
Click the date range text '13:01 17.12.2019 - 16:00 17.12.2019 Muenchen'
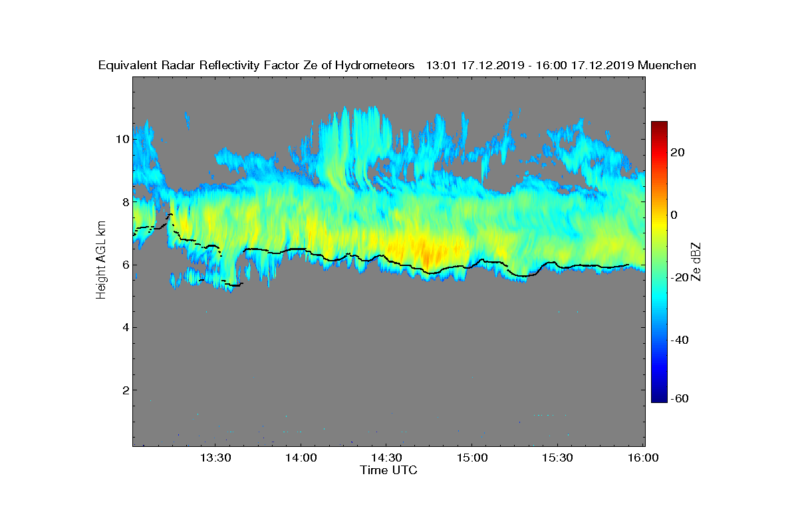point(561,65)
